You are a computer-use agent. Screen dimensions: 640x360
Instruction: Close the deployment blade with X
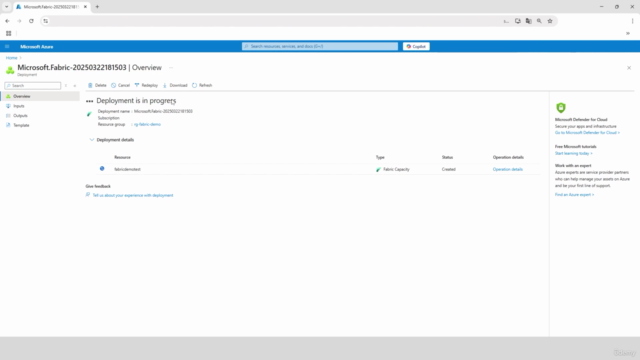coord(629,68)
